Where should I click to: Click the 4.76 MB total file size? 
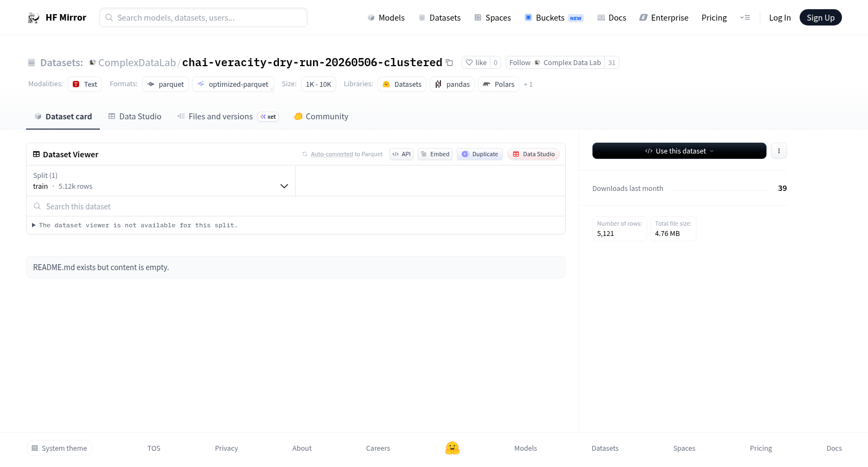667,234
